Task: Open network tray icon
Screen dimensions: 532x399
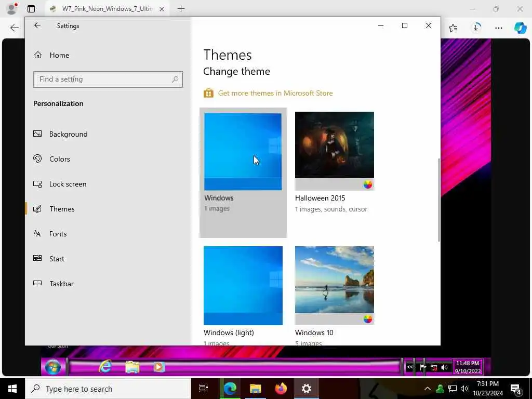Action: [453, 389]
